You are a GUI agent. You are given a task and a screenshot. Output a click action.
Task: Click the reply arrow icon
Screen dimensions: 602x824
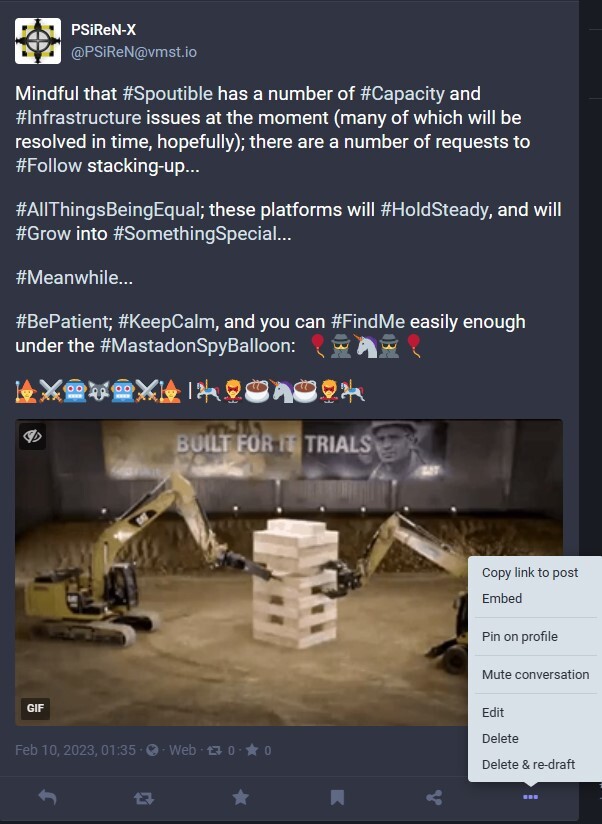pyautogui.click(x=47, y=797)
